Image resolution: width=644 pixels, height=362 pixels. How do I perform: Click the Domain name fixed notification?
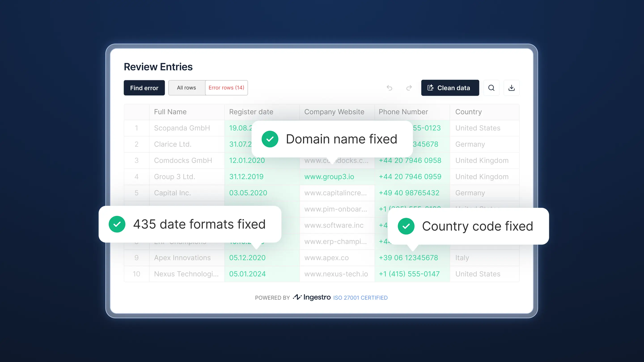tap(332, 139)
